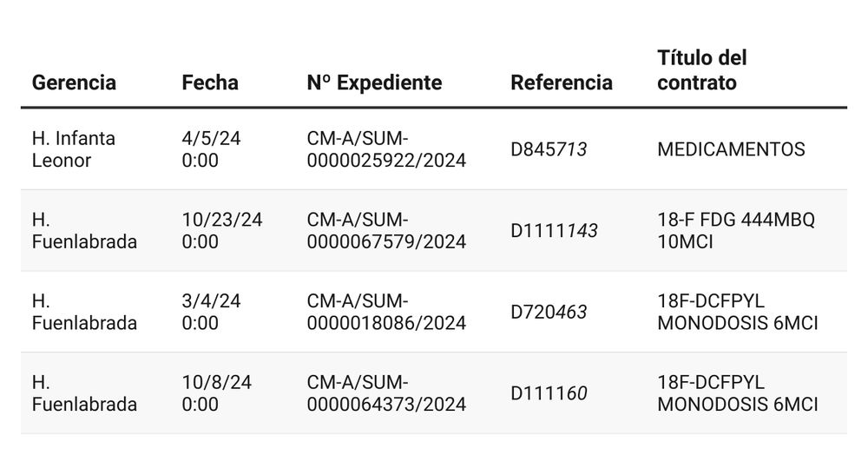Click the Fecha column header
This screenshot has height=455, width=868.
210,82
